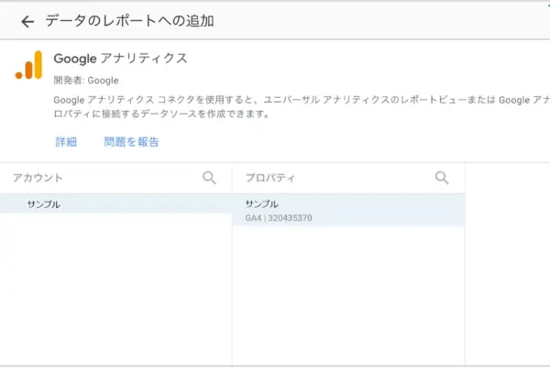Click the データのレポートへの追加 heading

coord(129,21)
